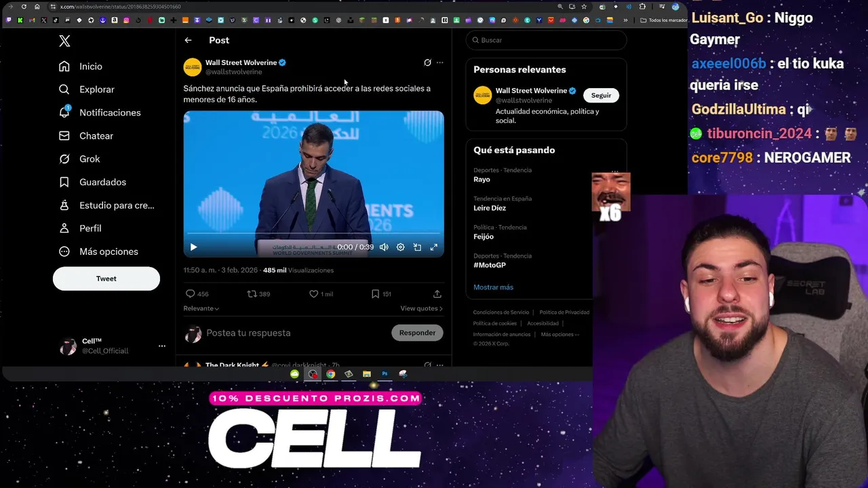Open Wall Street Wolverine in Personas relevantes
The image size is (868, 488).
(531, 90)
